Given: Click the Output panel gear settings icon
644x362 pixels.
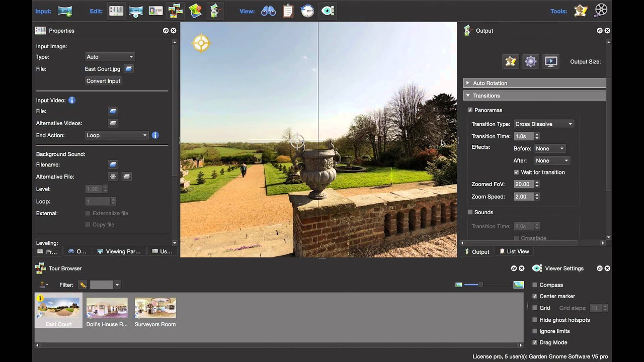Looking at the screenshot, I should pyautogui.click(x=531, y=61).
